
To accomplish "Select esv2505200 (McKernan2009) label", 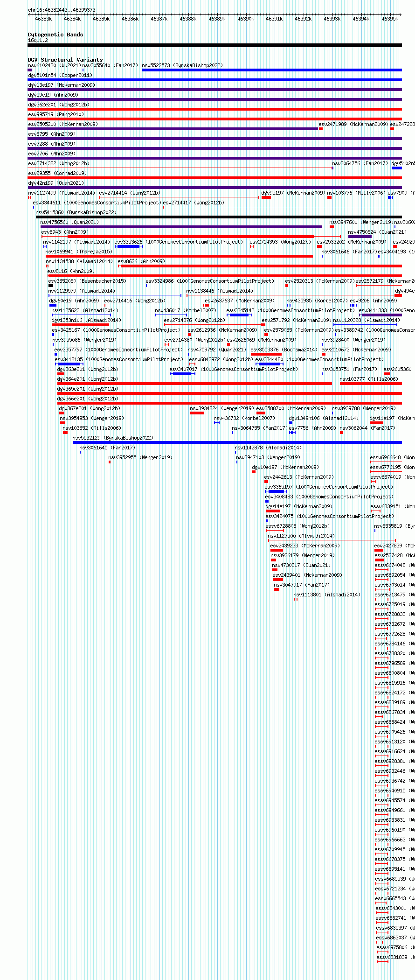I will (x=63, y=124).
